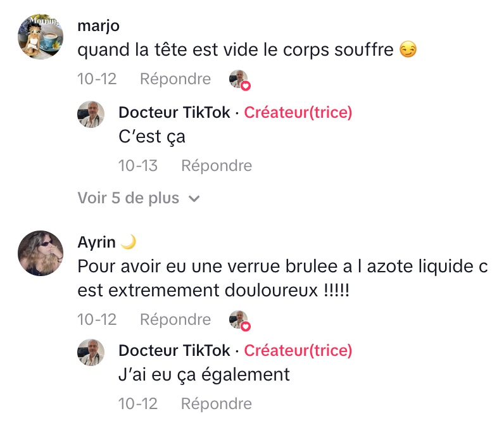Click Docteur TikTok avatar beside "C'est ça"

pos(91,114)
